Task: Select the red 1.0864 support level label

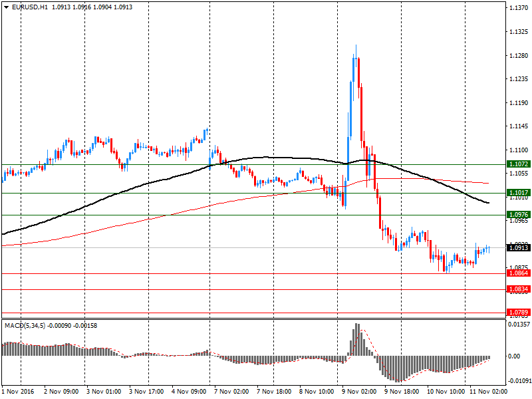Action: (x=519, y=273)
